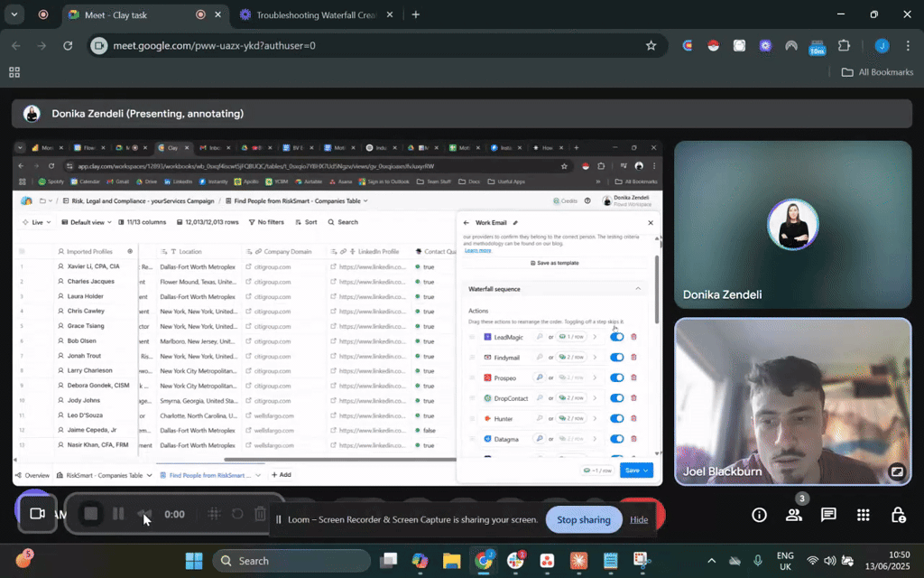Image resolution: width=924 pixels, height=578 pixels.
Task: Open Meet host controls lock icon
Action: (898, 515)
